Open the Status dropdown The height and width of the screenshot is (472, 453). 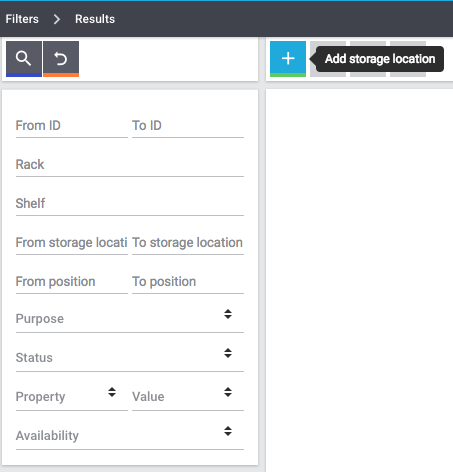point(130,358)
